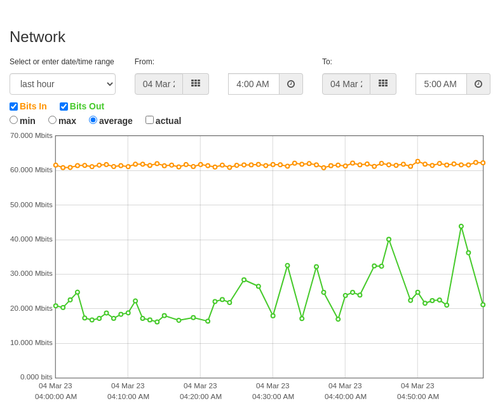Click the 30.000 Mbits axis label
The image size is (500, 403).
31,274
